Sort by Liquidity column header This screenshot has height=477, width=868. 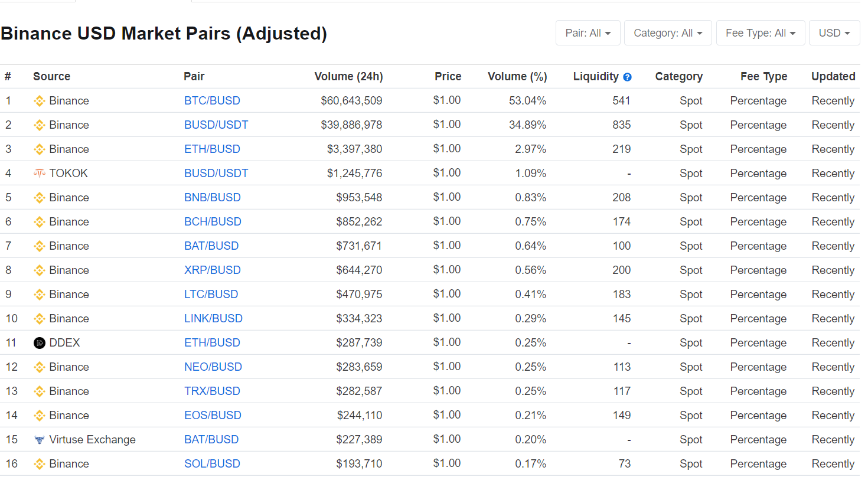tap(596, 77)
